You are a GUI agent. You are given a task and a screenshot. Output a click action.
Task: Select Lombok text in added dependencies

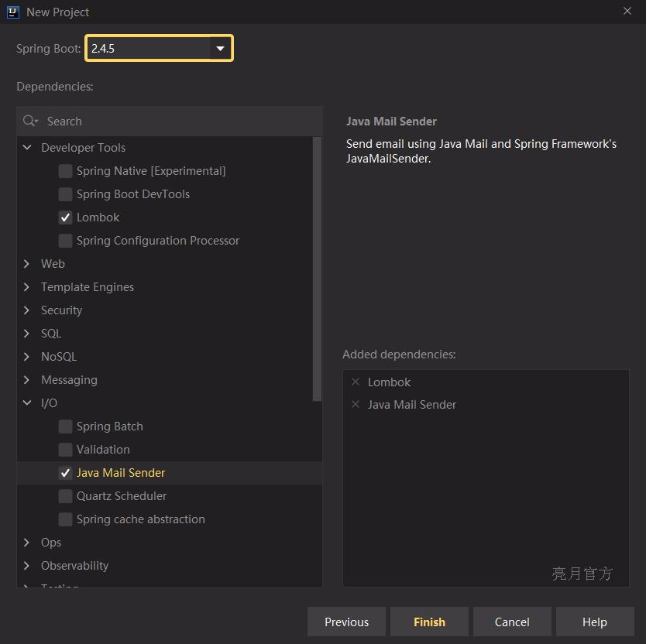pos(389,382)
